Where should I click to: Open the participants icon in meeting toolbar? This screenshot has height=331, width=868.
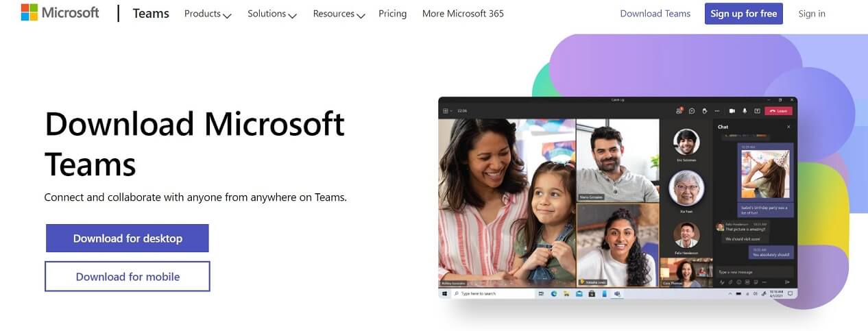click(x=679, y=111)
